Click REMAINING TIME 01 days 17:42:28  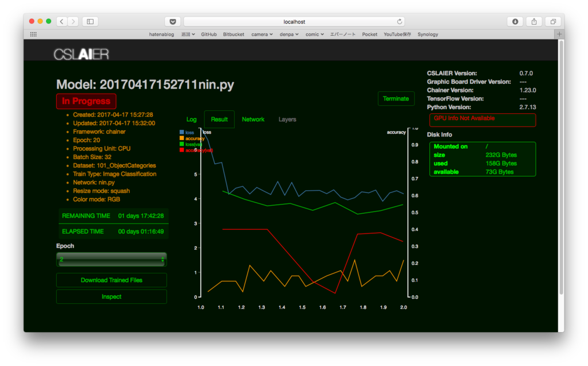tap(113, 216)
